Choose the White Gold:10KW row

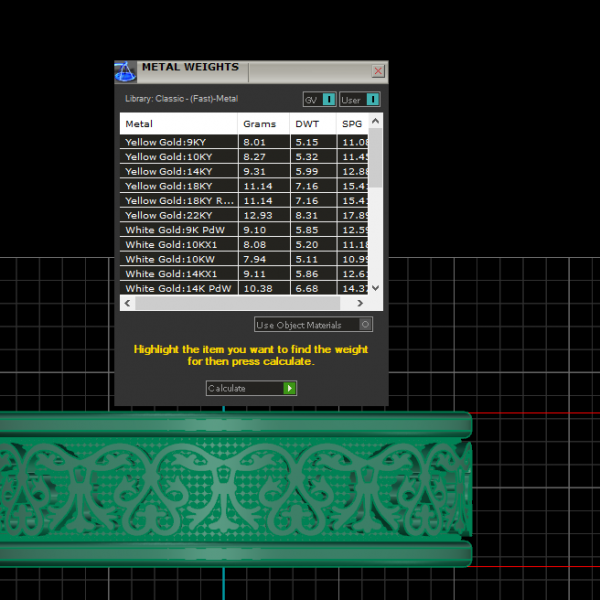(178, 259)
